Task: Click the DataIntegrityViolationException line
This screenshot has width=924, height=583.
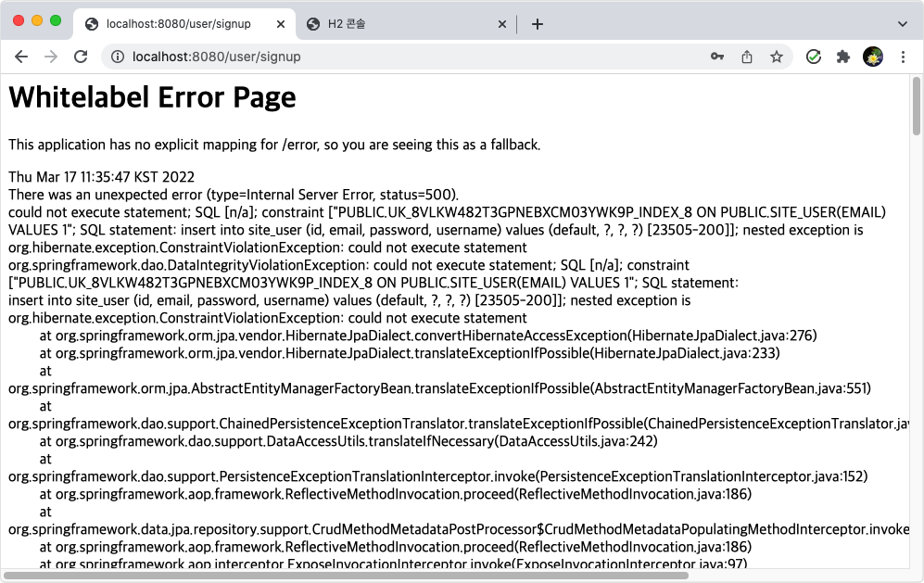Action: [x=348, y=265]
